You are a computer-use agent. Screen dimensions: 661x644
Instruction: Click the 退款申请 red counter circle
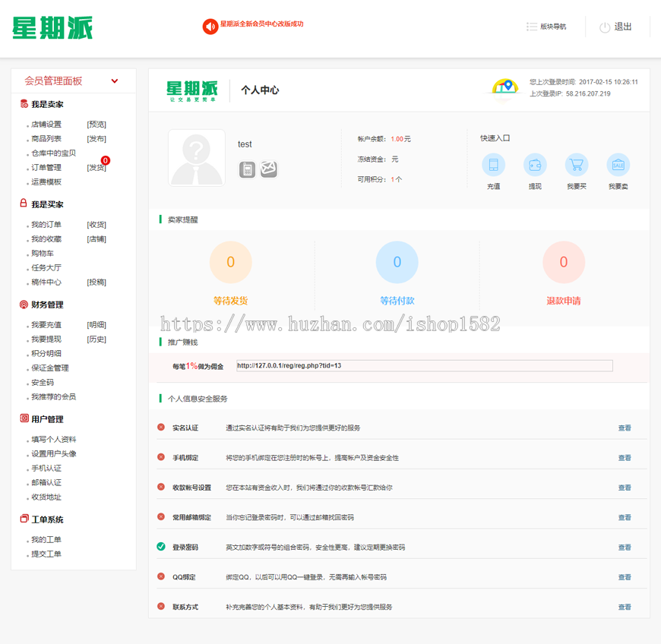tap(563, 263)
